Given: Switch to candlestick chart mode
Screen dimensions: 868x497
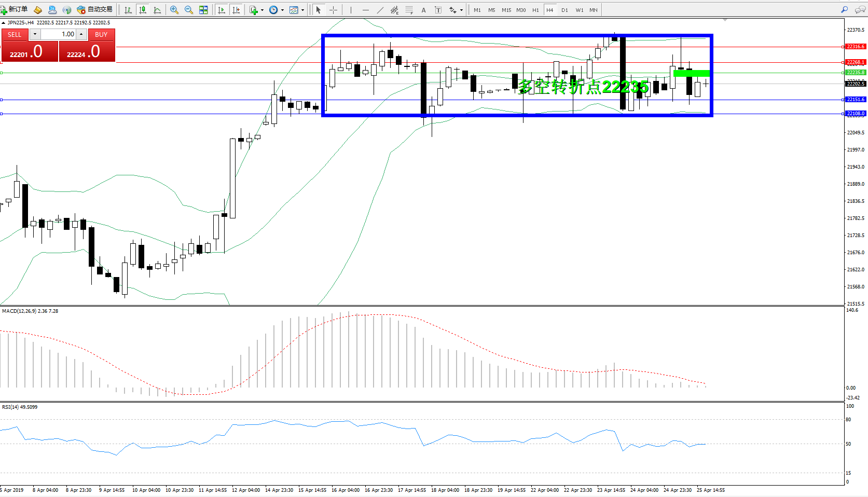Looking at the screenshot, I should pos(143,10).
